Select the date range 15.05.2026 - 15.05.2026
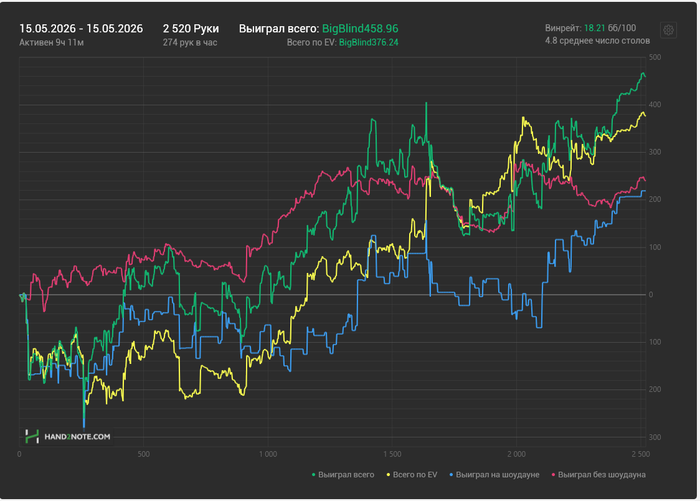Viewport: 700px width, 501px height. point(81,29)
